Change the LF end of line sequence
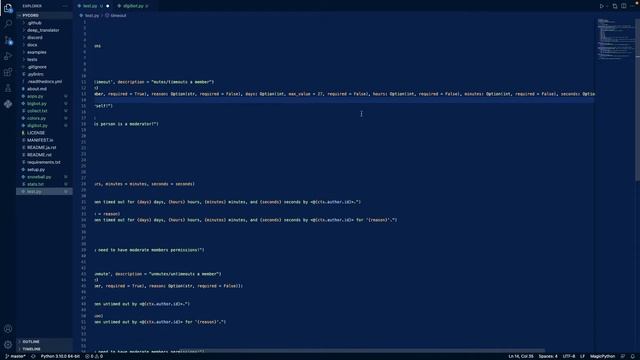 582,356
